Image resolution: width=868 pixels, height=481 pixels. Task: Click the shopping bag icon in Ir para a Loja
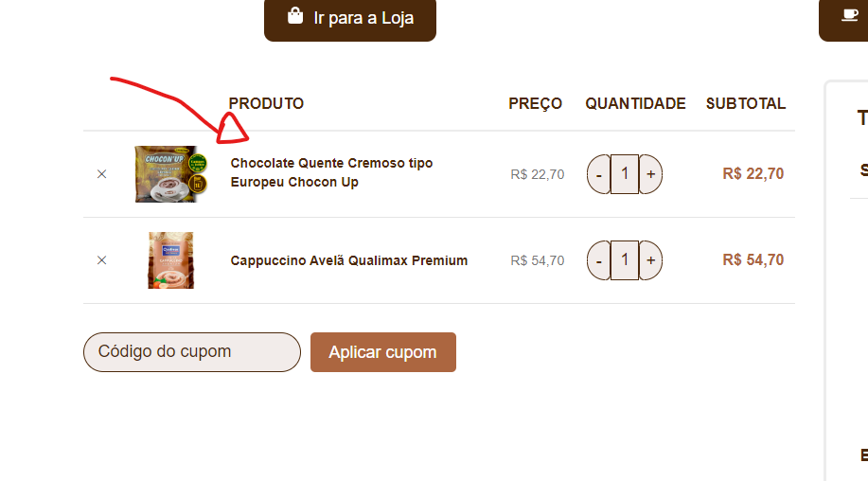point(295,16)
